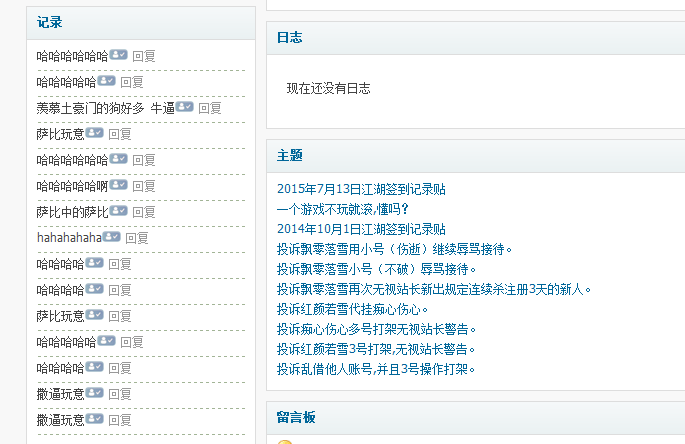Click the record text 羡慕土豪门的狗好多 牛逼
The image size is (685, 444).
coord(106,108)
